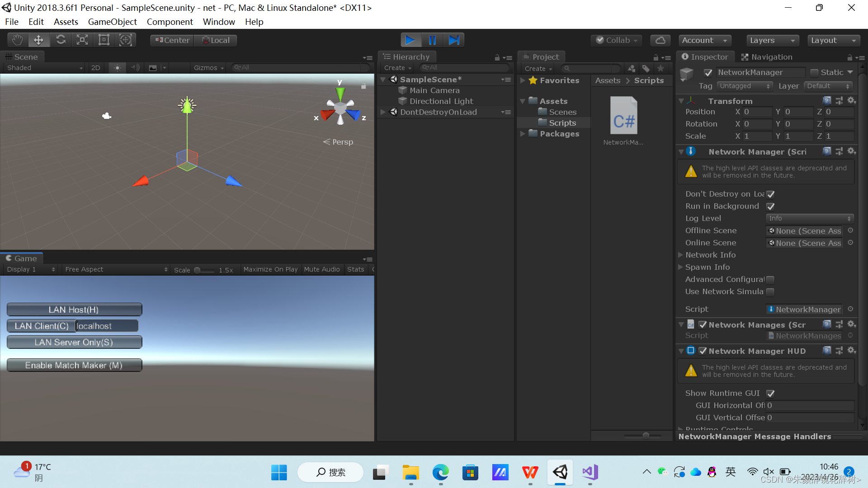The width and height of the screenshot is (868, 488).
Task: Select the Rect Transform tool
Action: pos(104,40)
